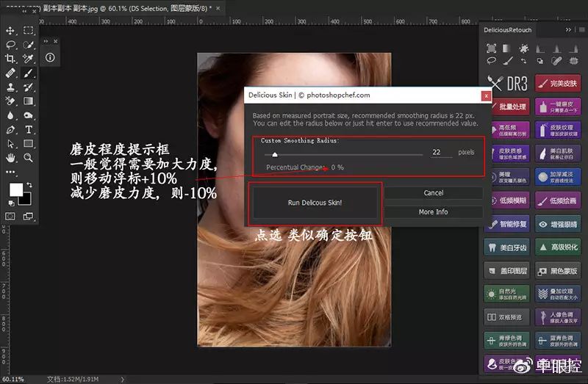Swap foreground and background colors
Viewport: 588px width, 384px height.
coord(29,185)
